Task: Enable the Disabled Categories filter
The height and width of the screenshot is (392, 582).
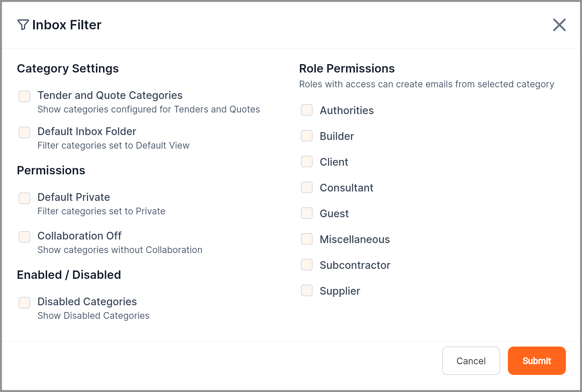Action: (24, 302)
